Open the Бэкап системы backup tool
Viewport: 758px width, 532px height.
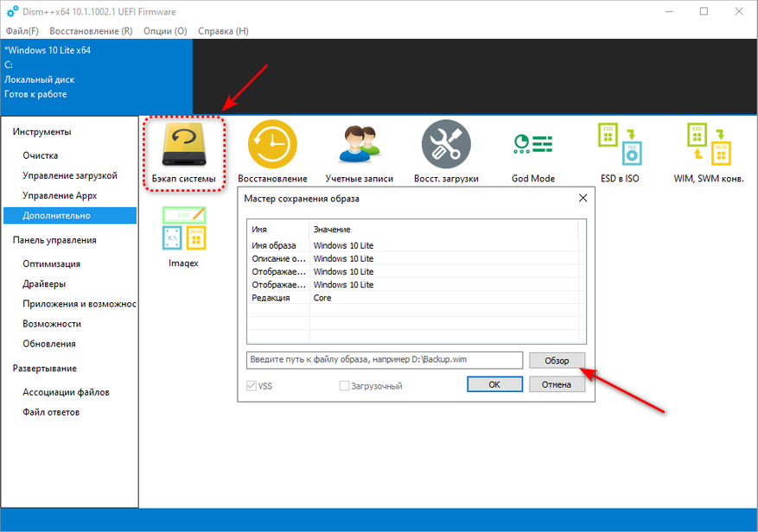coord(184,153)
